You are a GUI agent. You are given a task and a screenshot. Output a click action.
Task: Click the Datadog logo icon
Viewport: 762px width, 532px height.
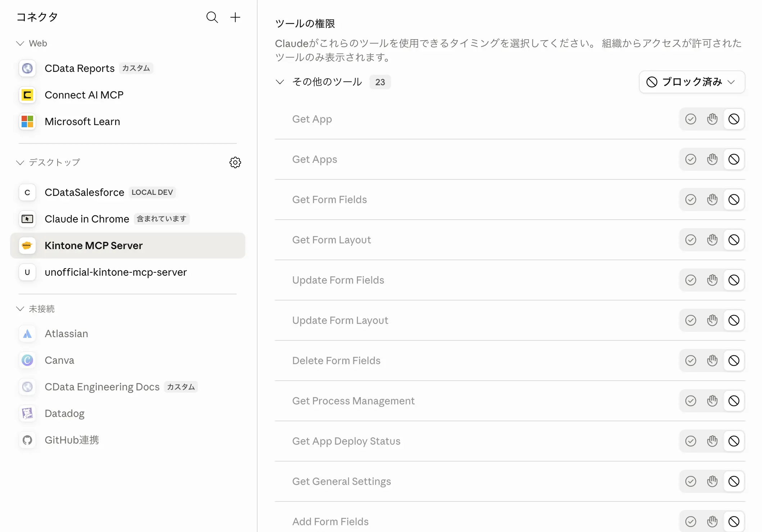pos(27,413)
